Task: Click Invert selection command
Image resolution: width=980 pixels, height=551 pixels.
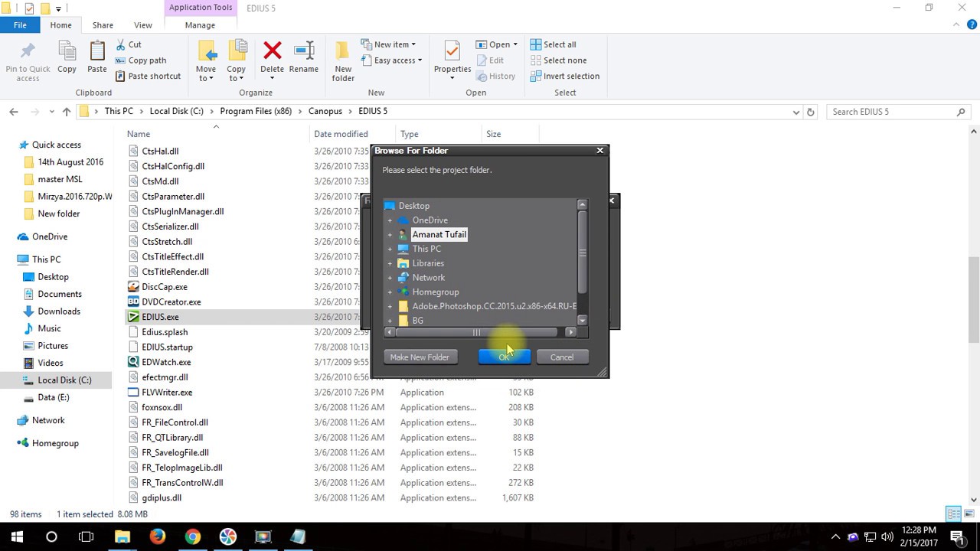Action: (x=565, y=76)
